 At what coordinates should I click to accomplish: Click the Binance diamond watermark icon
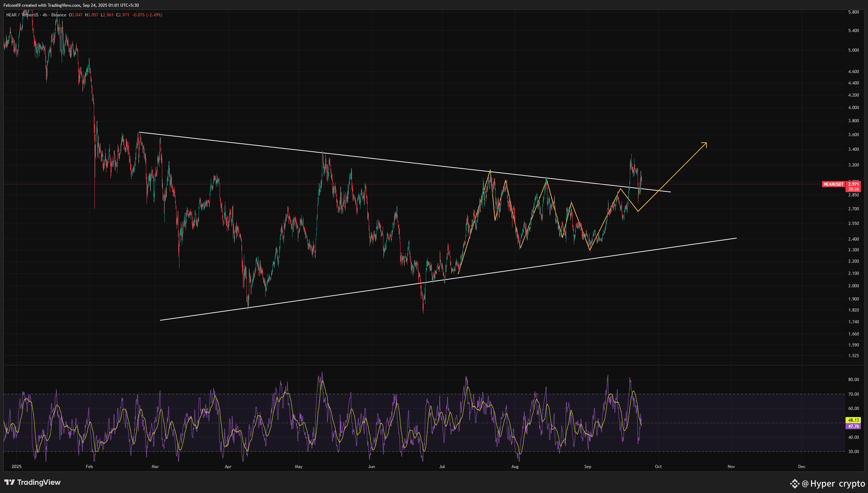tap(795, 484)
